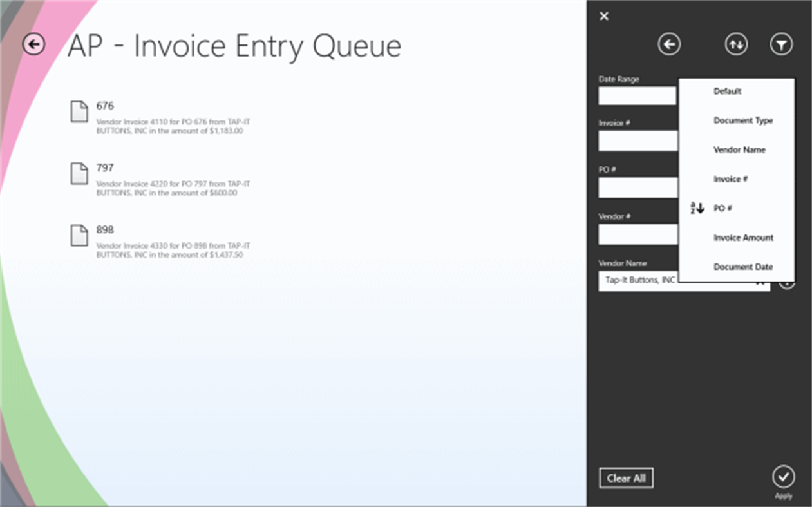Screen dimensions: 812x507
Task: Click inside the Date Range field
Action: click(x=636, y=95)
